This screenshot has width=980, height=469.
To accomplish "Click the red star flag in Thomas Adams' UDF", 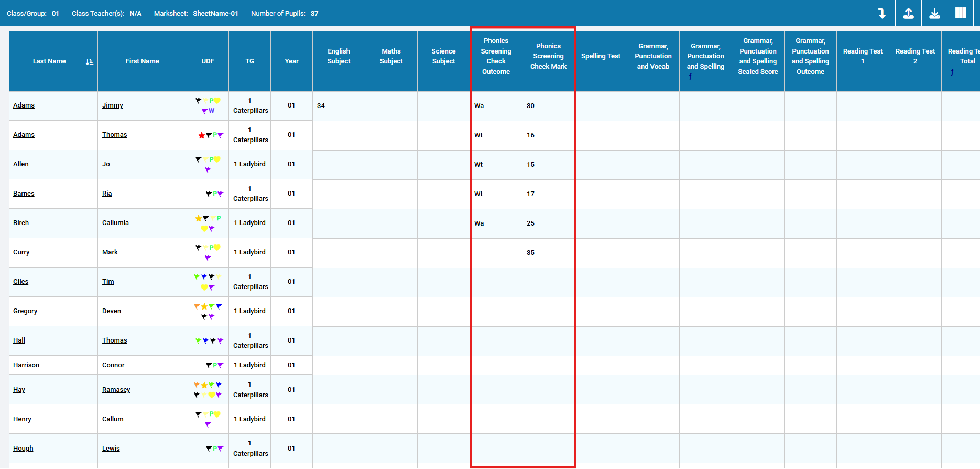I will [x=201, y=135].
